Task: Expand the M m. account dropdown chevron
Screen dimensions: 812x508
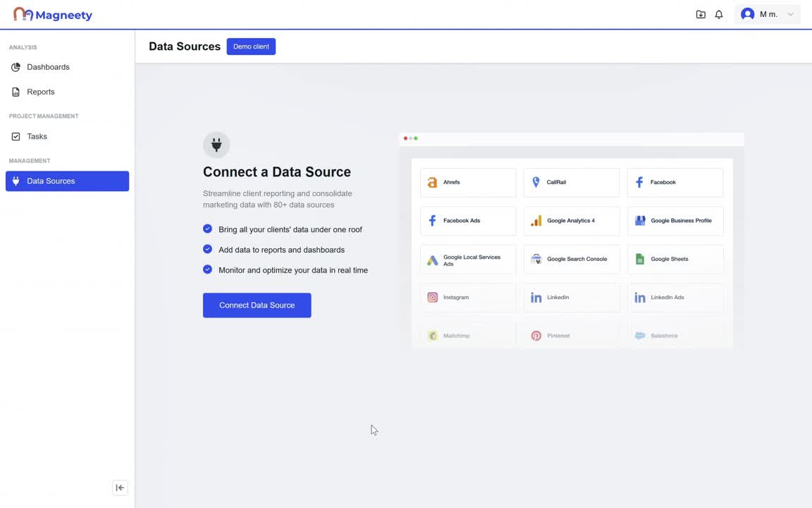Action: click(790, 15)
